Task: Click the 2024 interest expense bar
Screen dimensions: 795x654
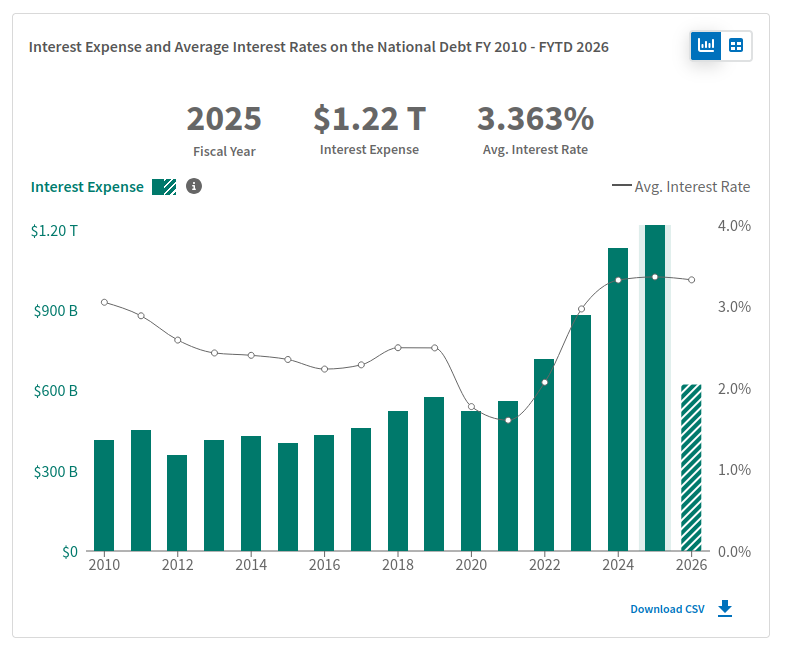Action: point(618,399)
